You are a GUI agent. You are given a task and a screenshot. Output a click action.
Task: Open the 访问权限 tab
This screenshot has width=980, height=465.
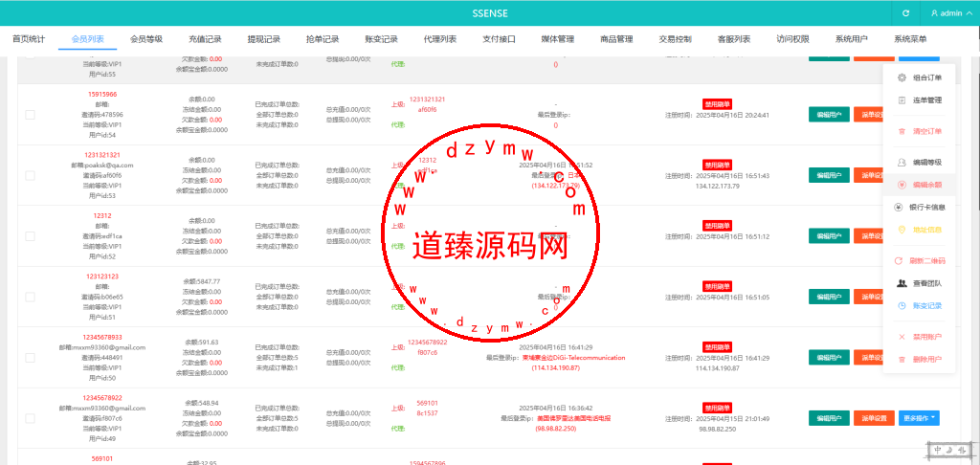[792, 38]
